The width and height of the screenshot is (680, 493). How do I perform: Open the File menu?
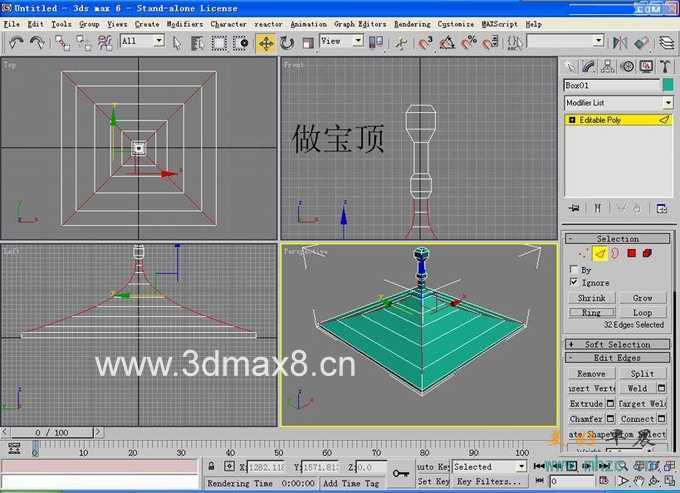tap(11, 24)
